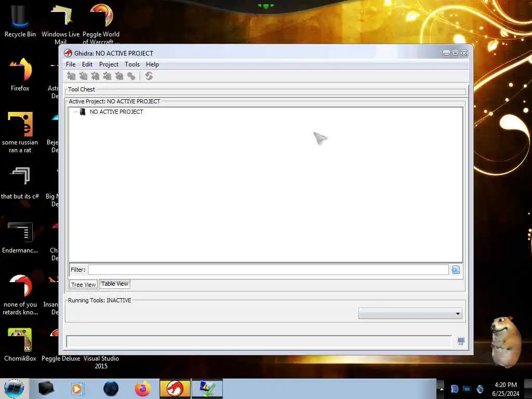Minimize the Ghidra window
532x399 pixels.
(x=446, y=54)
